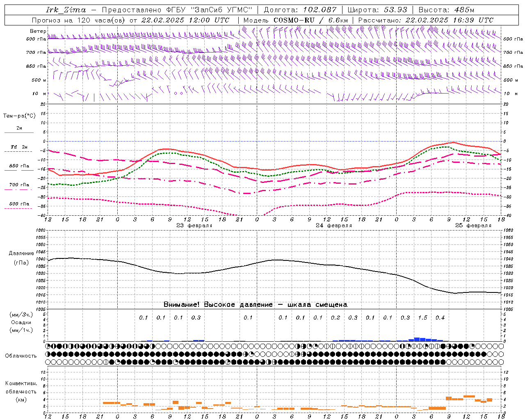Click the 23 февраля date label
525x420 pixels.
tap(194, 226)
